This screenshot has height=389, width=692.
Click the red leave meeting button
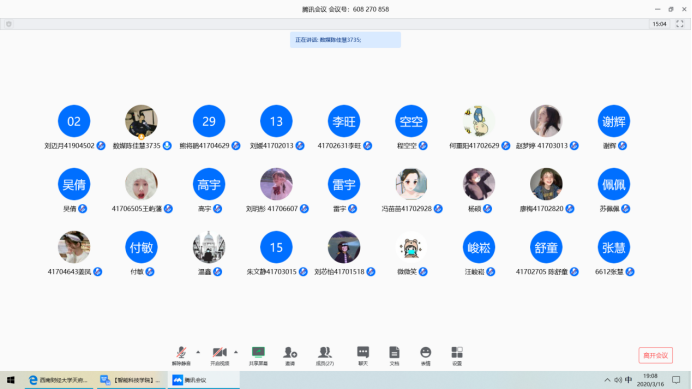coord(655,355)
